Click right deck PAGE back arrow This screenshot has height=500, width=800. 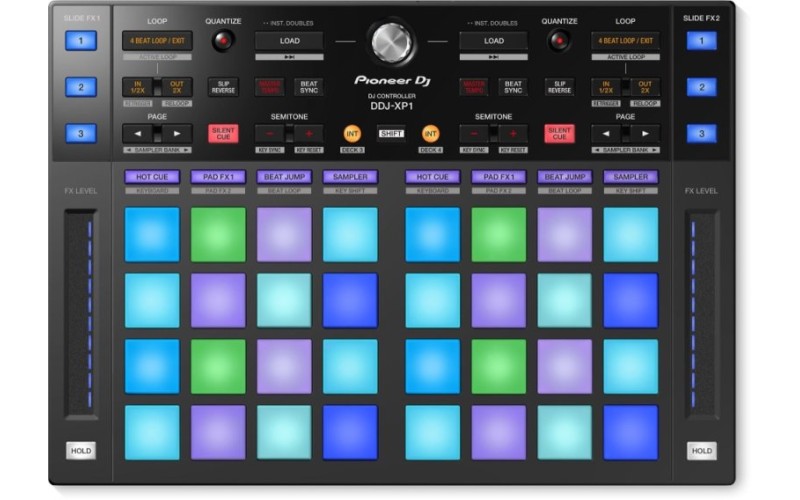pos(606,134)
